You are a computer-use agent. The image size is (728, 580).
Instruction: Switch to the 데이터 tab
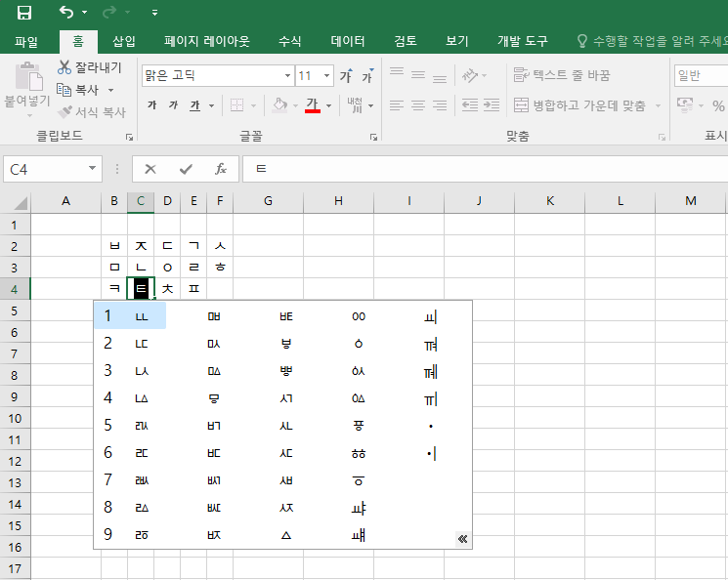(x=348, y=42)
